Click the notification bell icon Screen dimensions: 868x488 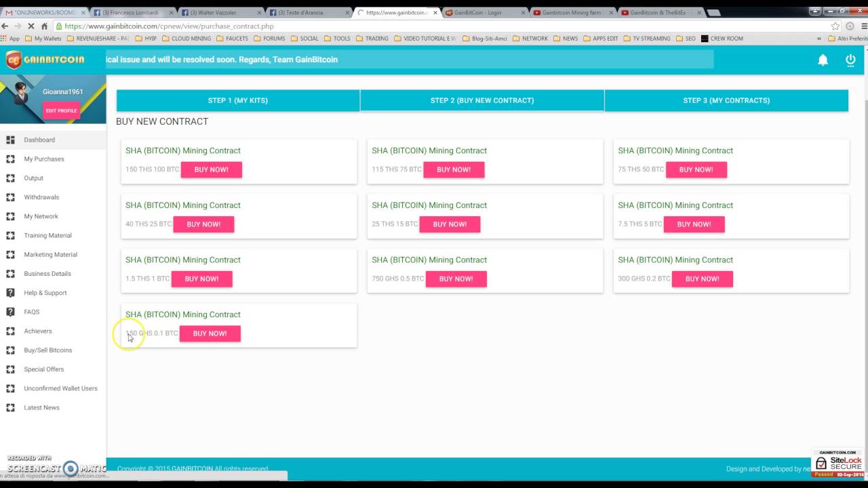point(823,60)
